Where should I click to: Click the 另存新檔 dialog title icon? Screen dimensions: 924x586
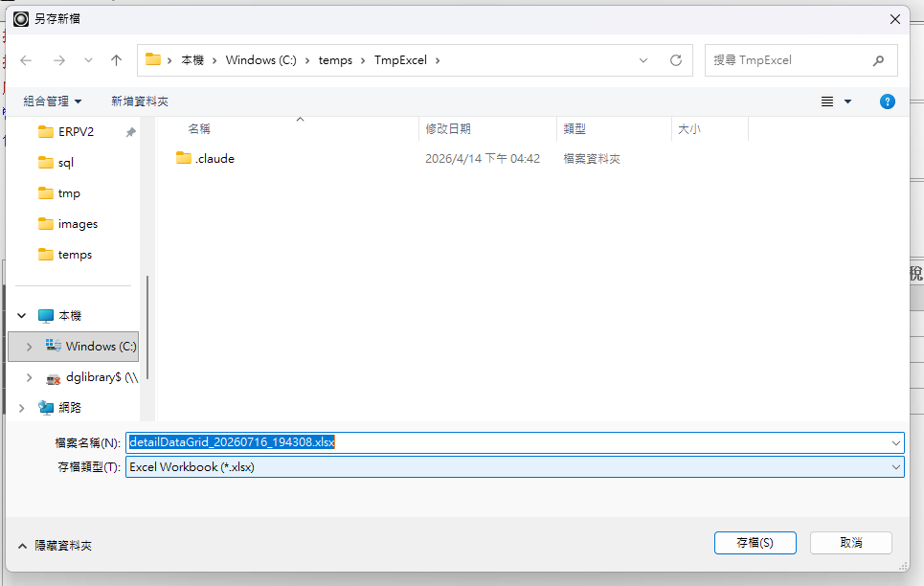[21, 19]
